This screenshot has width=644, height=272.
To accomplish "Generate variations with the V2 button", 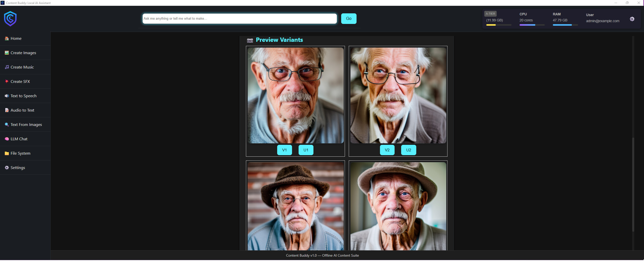I will (x=387, y=150).
